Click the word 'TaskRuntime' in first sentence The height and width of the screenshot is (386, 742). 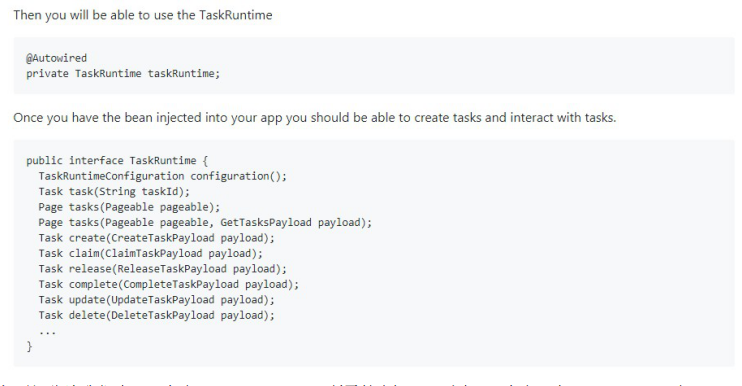[x=236, y=15]
